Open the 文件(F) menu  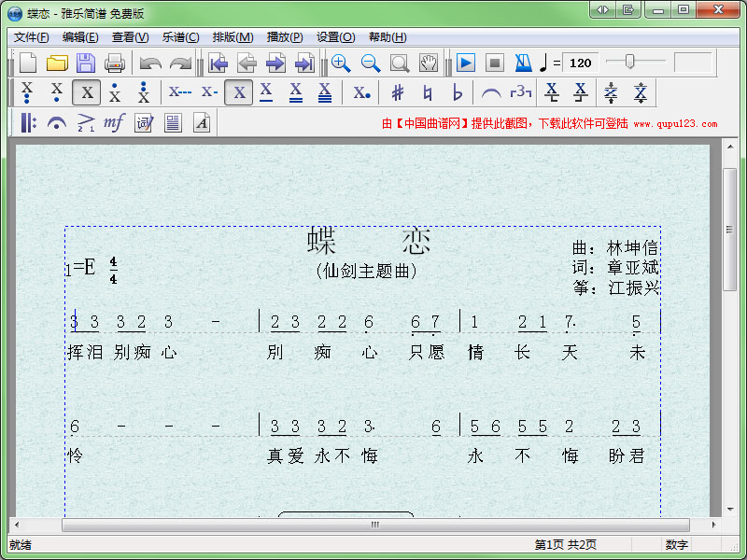[x=31, y=37]
